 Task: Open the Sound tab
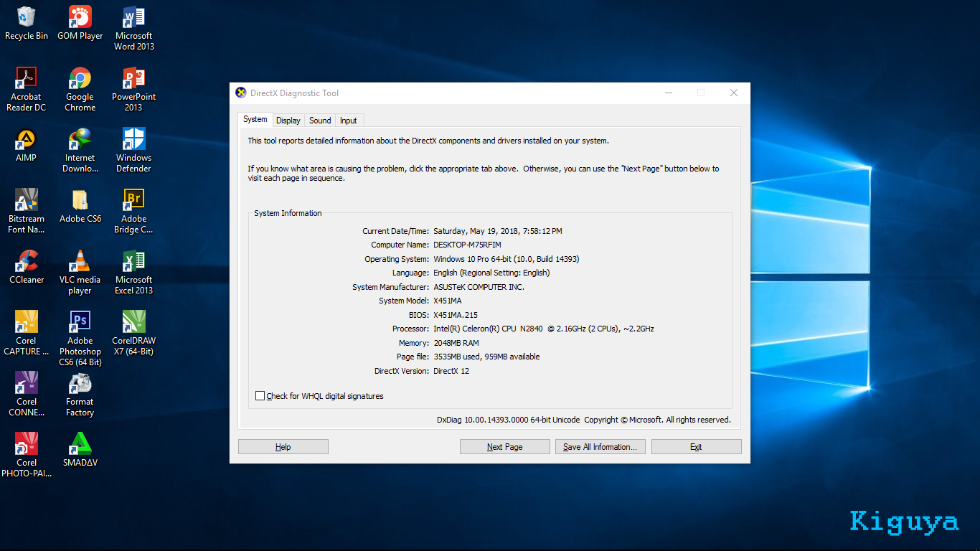[x=320, y=121]
